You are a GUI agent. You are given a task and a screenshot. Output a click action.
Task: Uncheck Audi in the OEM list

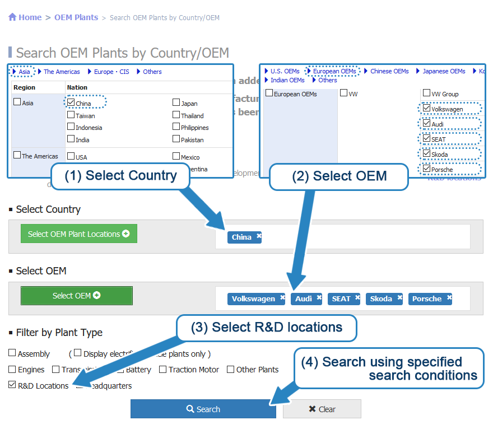[x=426, y=123]
